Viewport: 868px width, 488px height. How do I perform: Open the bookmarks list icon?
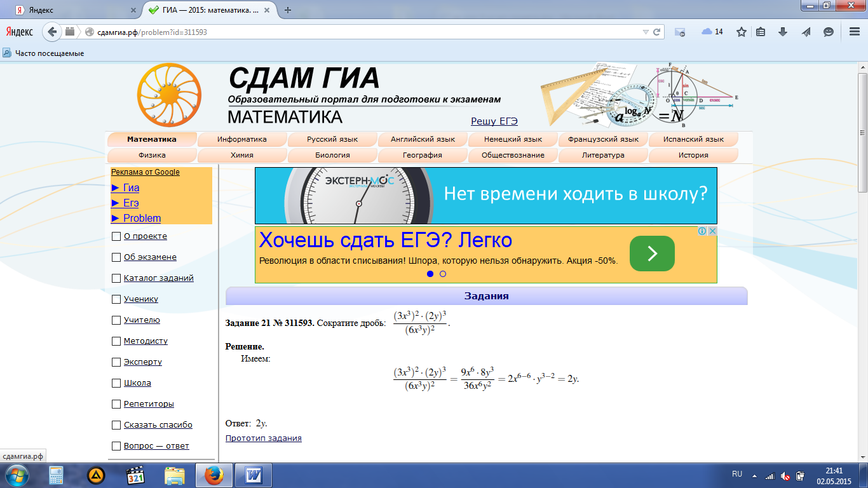click(x=761, y=32)
